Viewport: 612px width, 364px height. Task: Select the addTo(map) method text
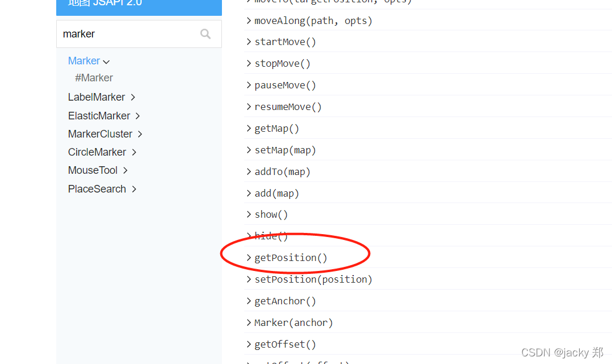click(283, 171)
